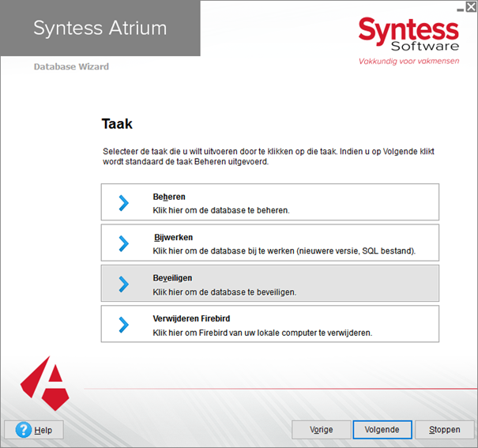Image resolution: width=478 pixels, height=448 pixels.
Task: Select the Beheren task title
Action: click(169, 197)
